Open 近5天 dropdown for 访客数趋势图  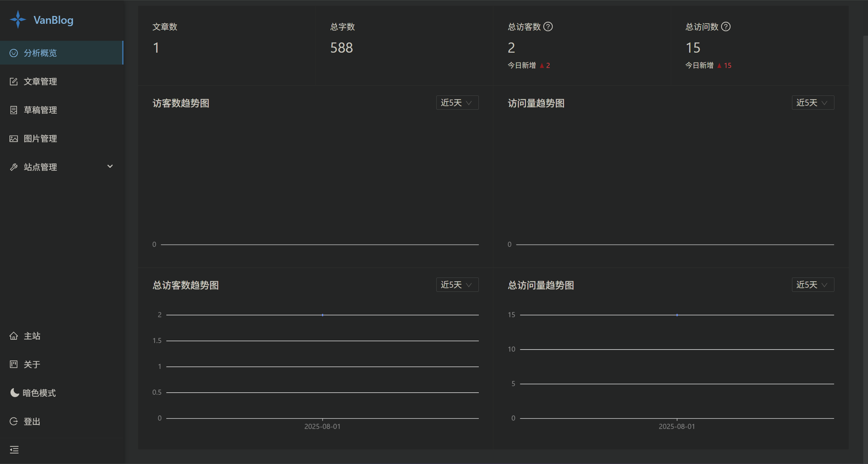pos(457,103)
